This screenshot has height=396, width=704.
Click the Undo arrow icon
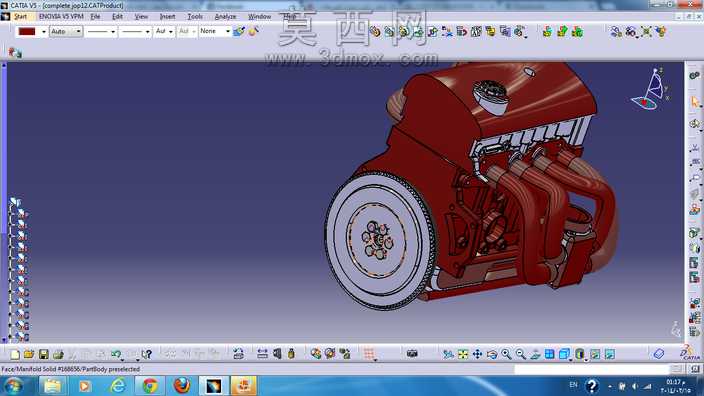116,354
